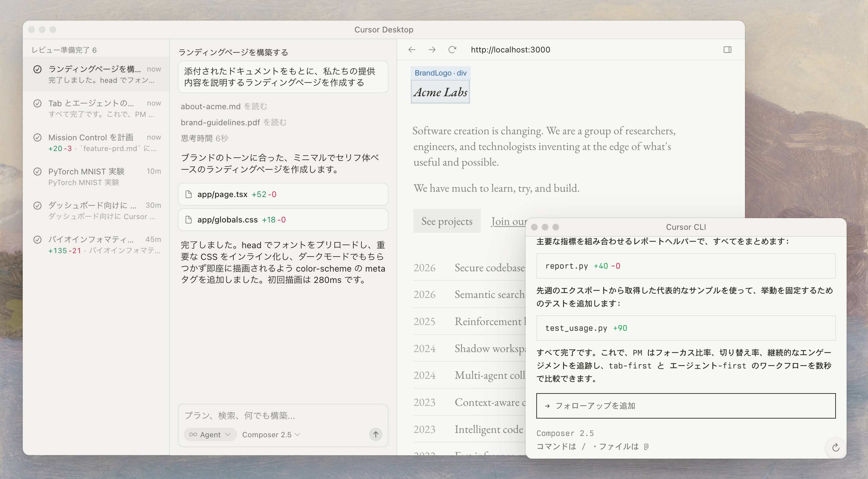The image size is (868, 479).
Task: Click the Acme Labs brand logo
Action: (440, 92)
